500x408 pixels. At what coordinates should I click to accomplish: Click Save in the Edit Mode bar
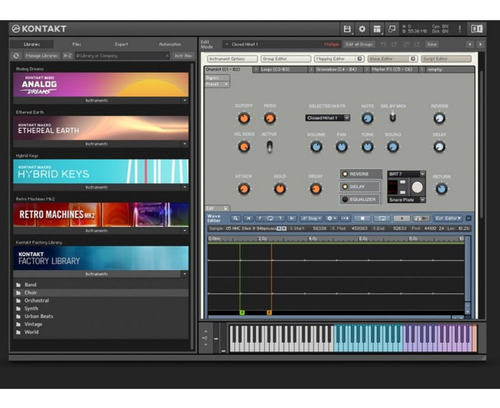tap(432, 44)
